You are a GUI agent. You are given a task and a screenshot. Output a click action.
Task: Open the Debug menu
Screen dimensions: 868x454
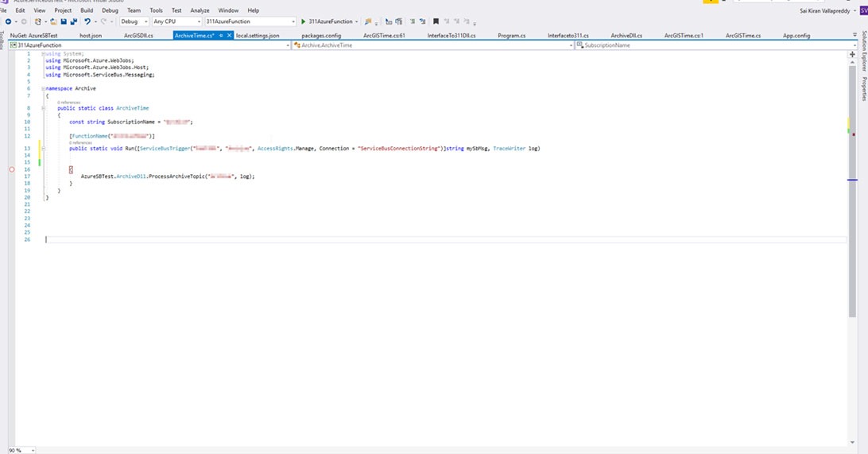[x=110, y=10]
